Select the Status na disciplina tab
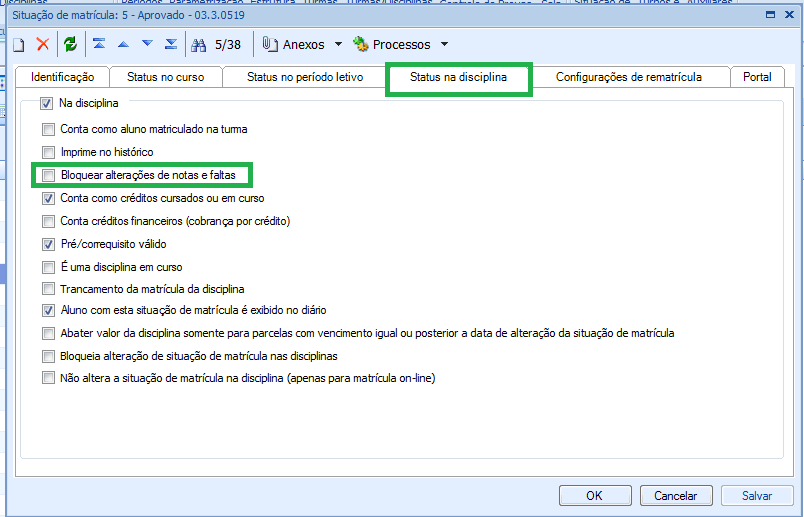804x517 pixels. (x=458, y=77)
